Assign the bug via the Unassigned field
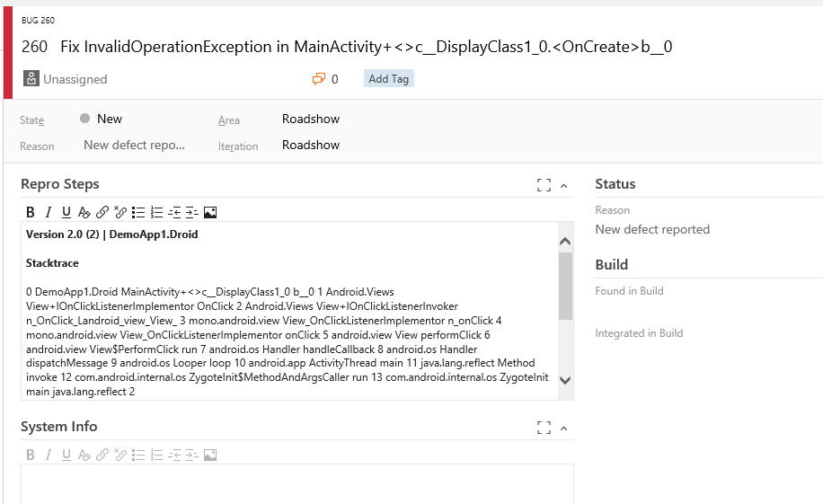Viewport: 823px width, 504px height. point(75,79)
